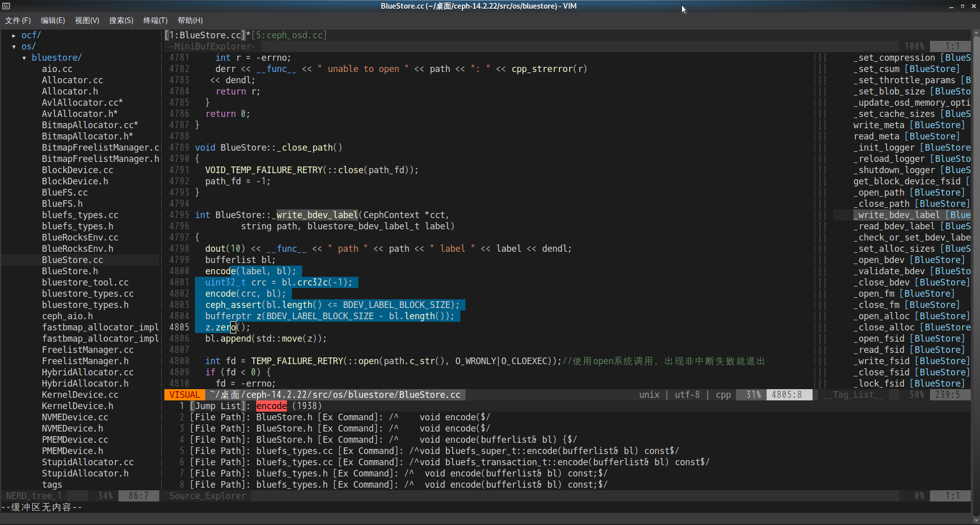Click the encode entry in the Jump List

coord(271,405)
